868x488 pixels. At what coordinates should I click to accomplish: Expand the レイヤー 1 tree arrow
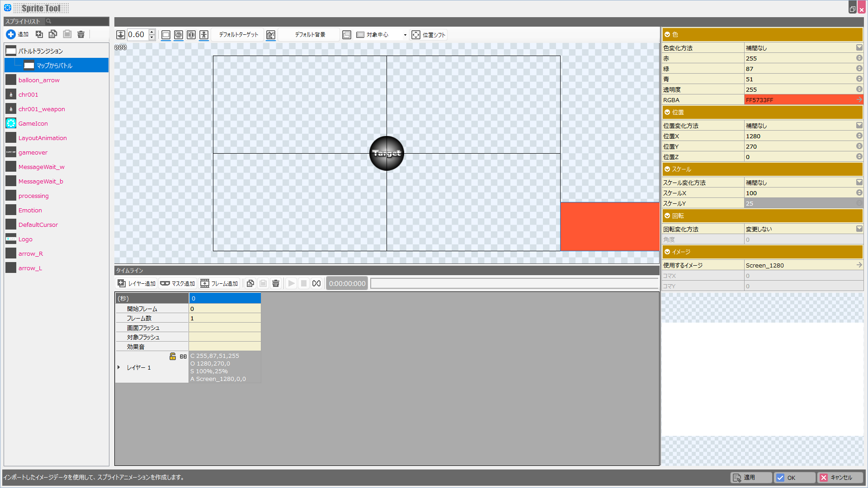[x=119, y=367]
